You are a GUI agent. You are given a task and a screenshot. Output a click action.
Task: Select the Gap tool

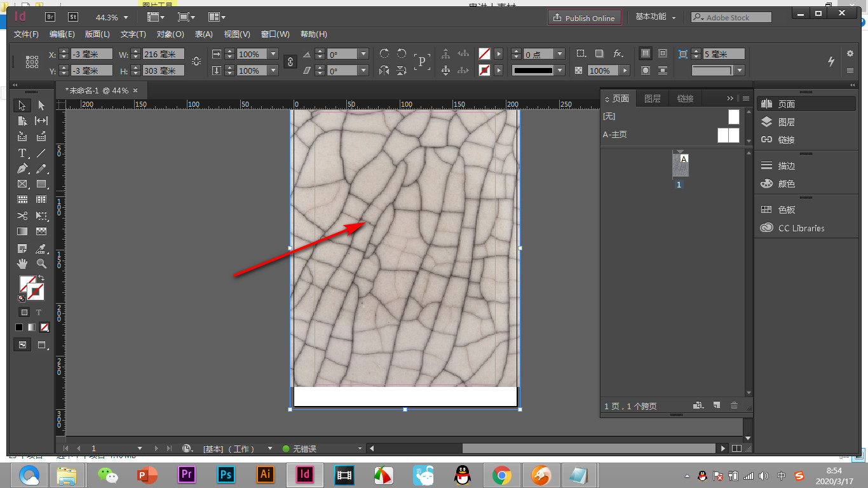[x=41, y=121]
